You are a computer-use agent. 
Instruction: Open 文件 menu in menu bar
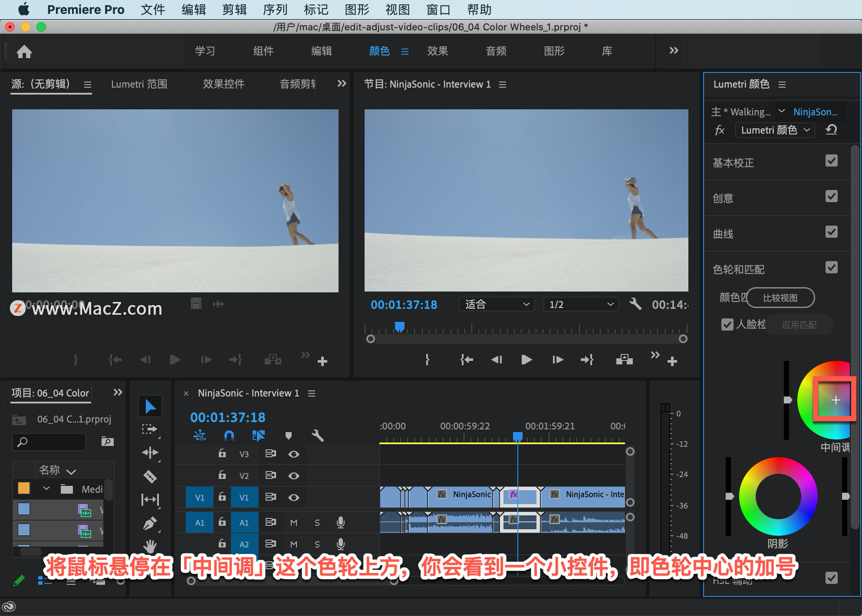153,9
